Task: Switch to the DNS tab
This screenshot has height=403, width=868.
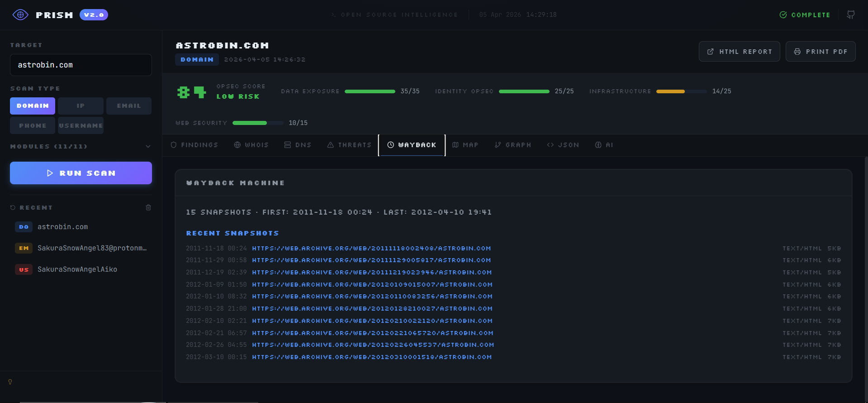Action: tap(298, 145)
